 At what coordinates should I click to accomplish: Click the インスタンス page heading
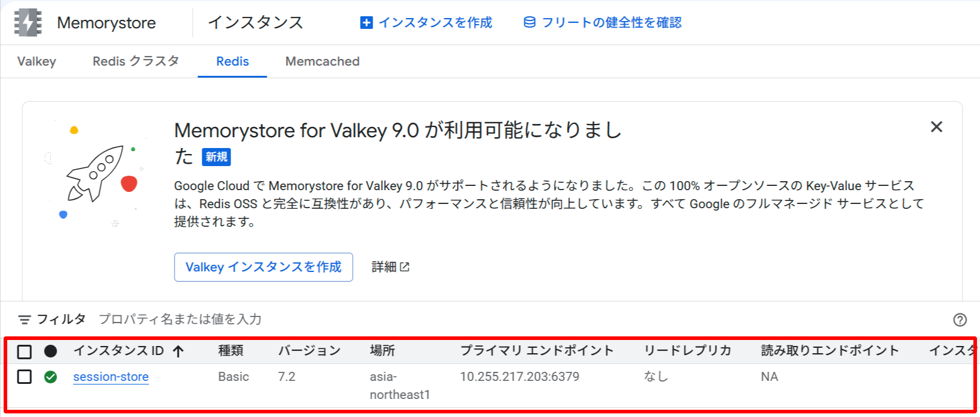click(255, 22)
